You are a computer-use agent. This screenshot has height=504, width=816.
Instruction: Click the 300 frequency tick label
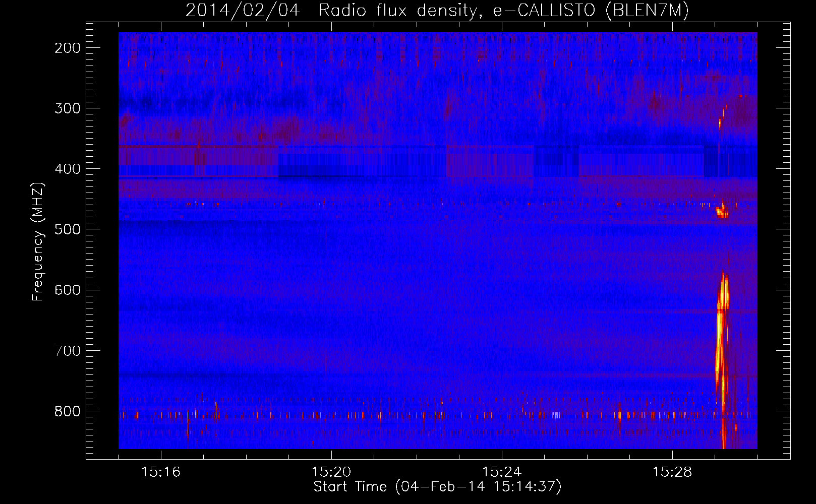[x=67, y=108]
